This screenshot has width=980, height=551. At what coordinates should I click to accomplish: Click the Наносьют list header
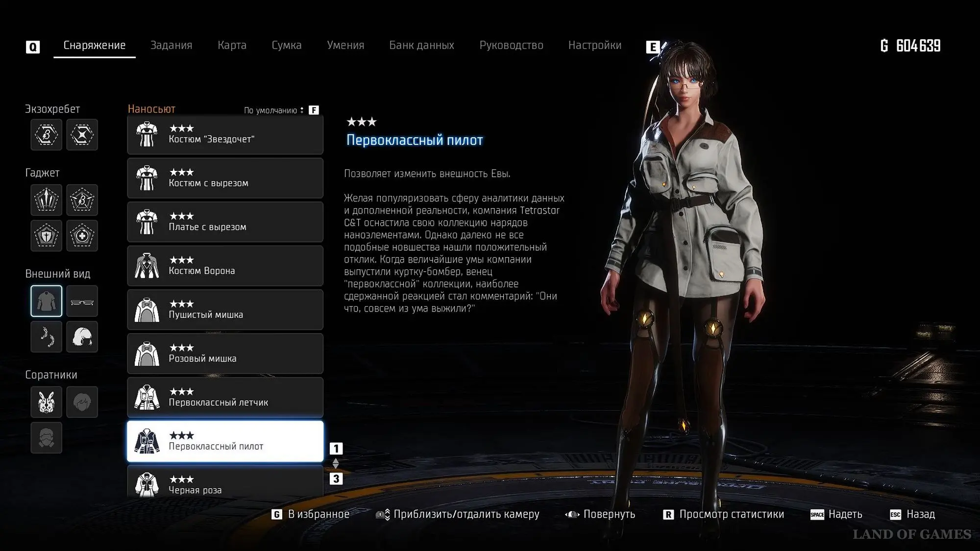pos(151,109)
